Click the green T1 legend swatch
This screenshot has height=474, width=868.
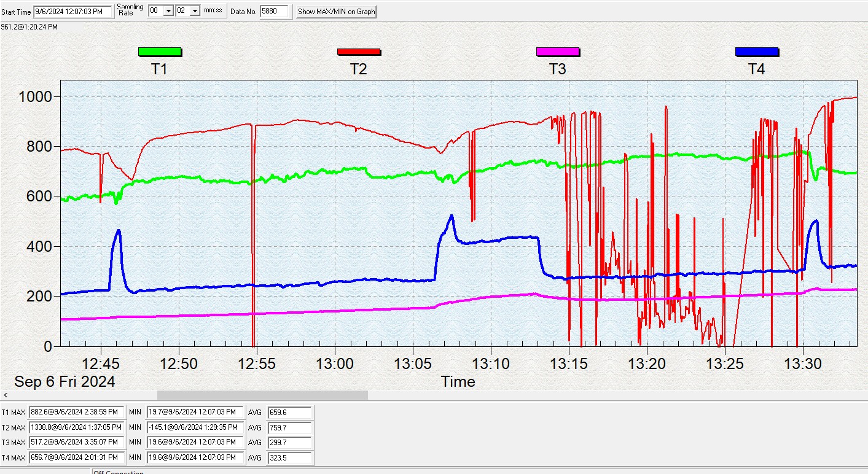[159, 52]
